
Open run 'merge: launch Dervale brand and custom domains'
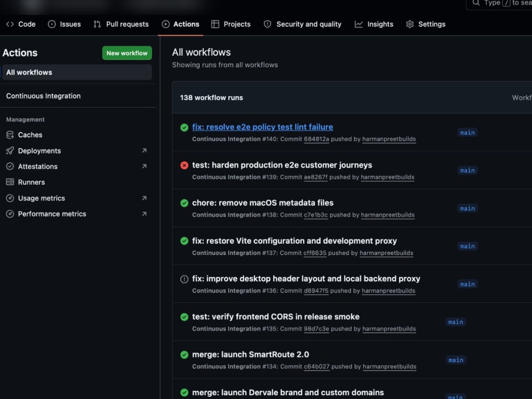pos(288,393)
